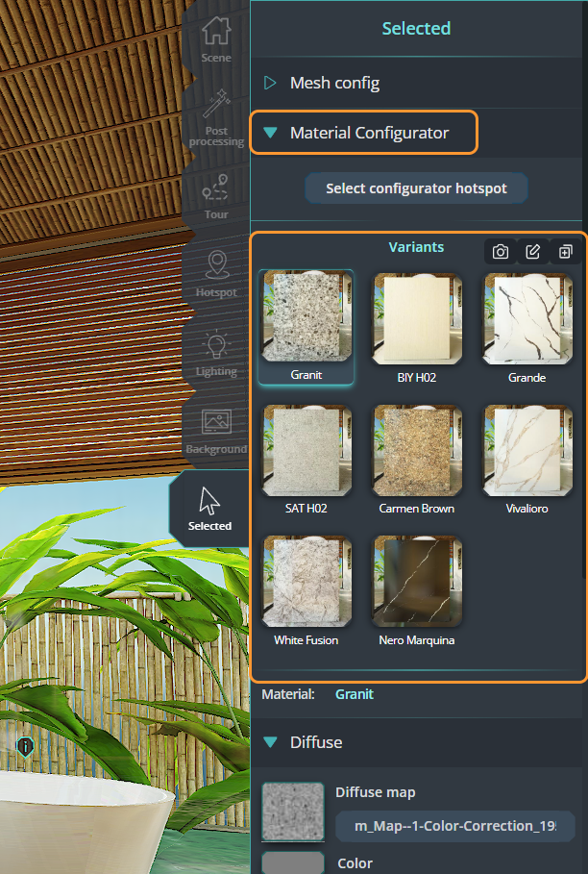Open the Lighting bulb tab
This screenshot has width=588, height=874.
tap(216, 352)
